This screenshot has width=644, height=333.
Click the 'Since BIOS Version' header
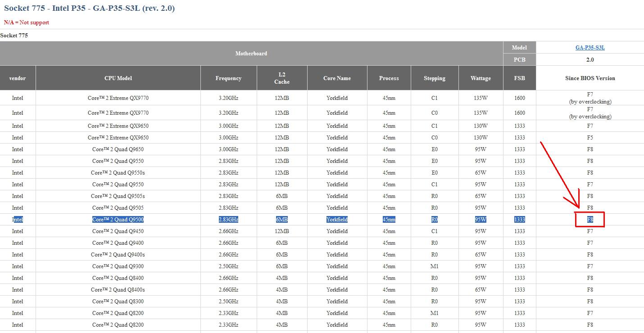tap(590, 78)
